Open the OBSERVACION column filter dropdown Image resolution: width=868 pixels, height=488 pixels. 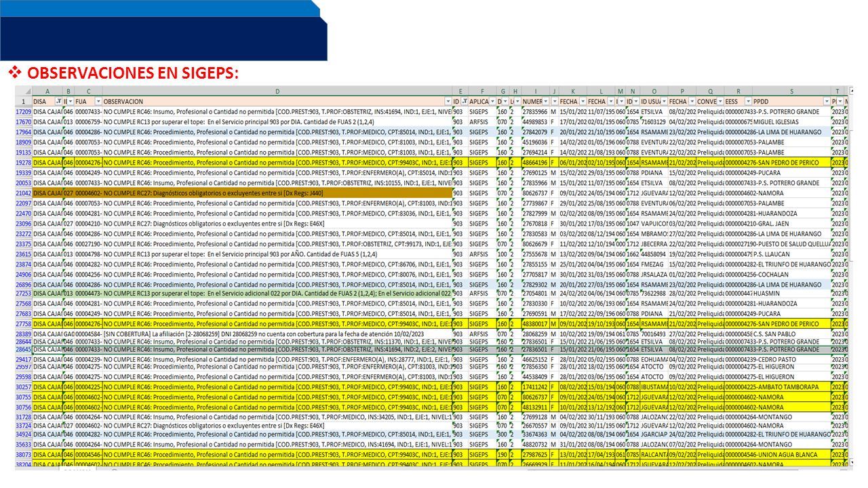[448, 101]
